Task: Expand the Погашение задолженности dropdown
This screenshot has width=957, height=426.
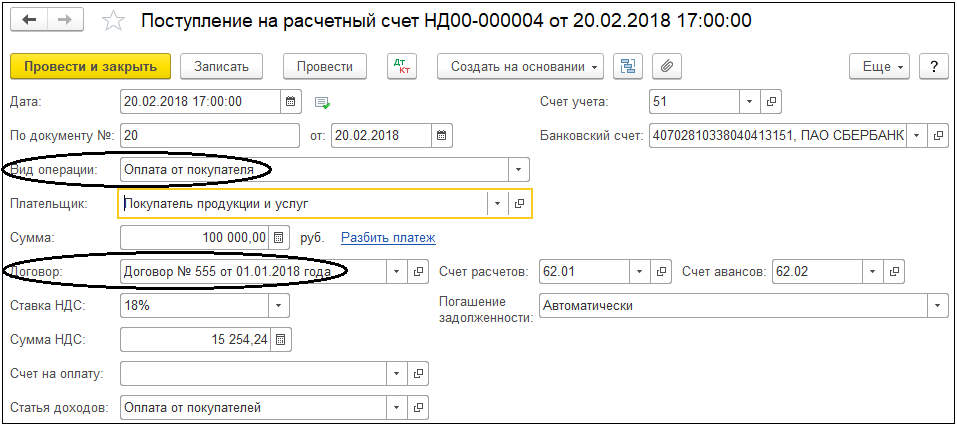Action: 937,306
